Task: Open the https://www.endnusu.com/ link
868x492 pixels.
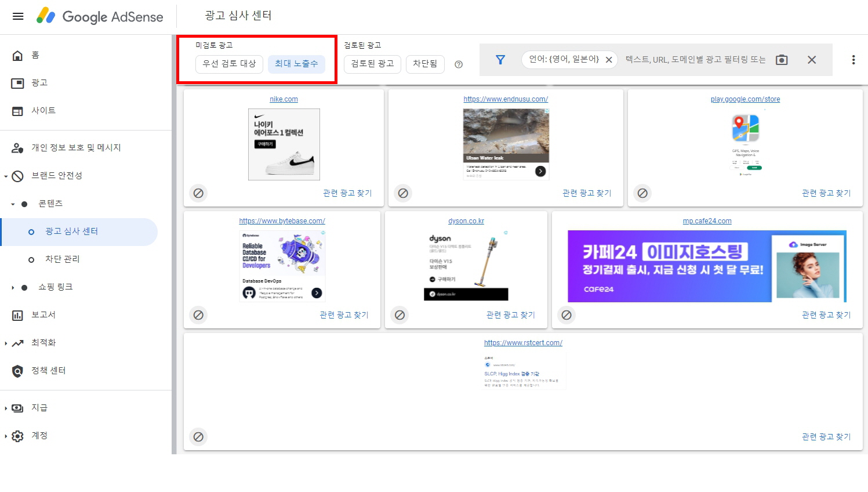Action: tap(506, 99)
